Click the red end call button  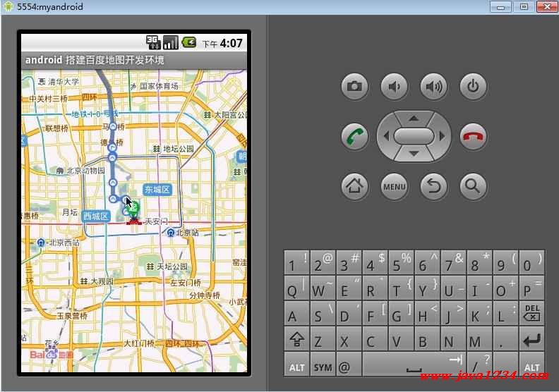click(x=473, y=136)
